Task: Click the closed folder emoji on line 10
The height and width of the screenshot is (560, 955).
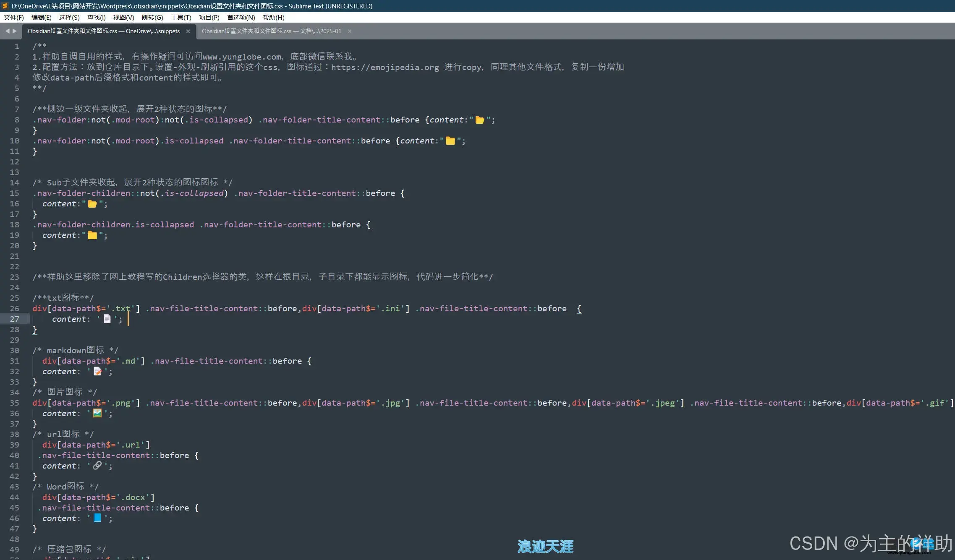Action: [x=450, y=141]
